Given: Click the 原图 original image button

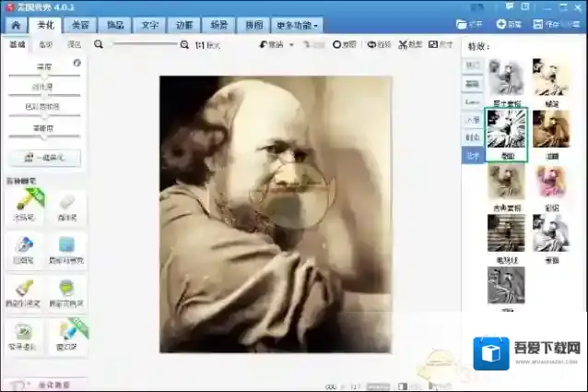Looking at the screenshot, I should coord(345,44).
